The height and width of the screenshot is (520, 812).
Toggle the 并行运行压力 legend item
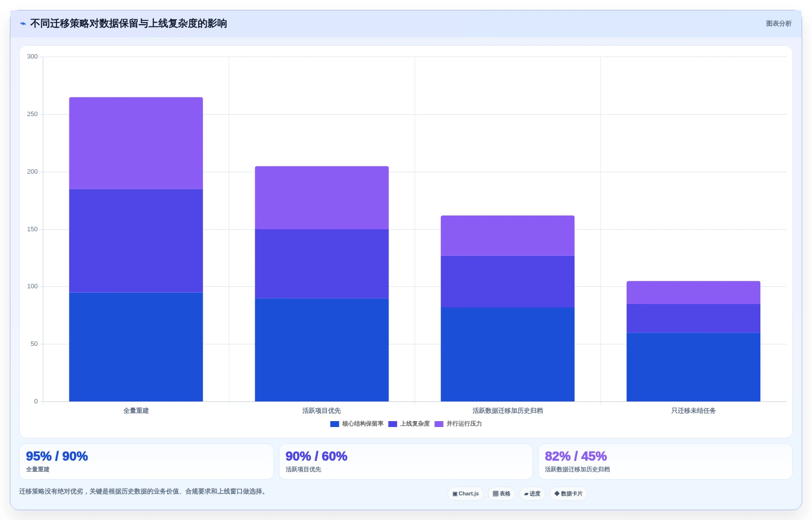coord(458,424)
